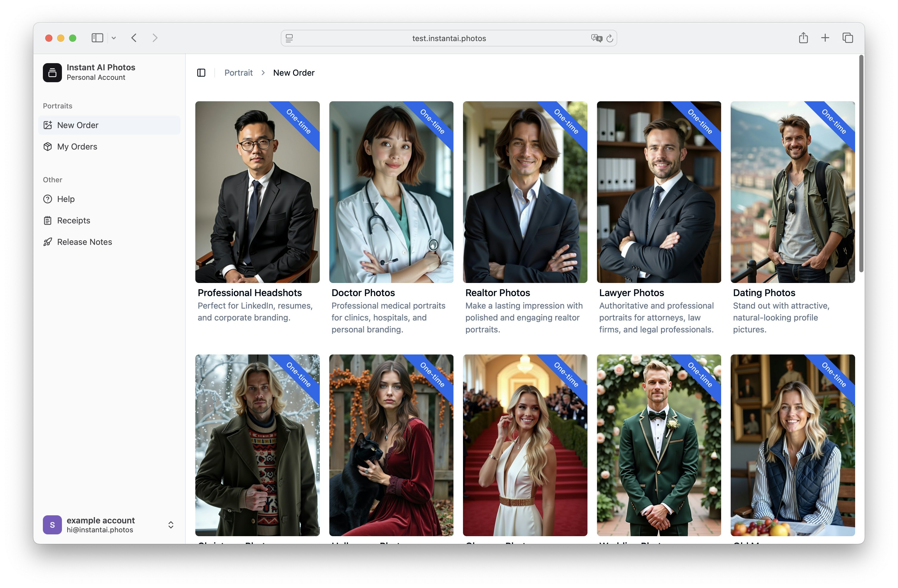Show tab overview icon
This screenshot has height=588, width=898.
coord(847,38)
